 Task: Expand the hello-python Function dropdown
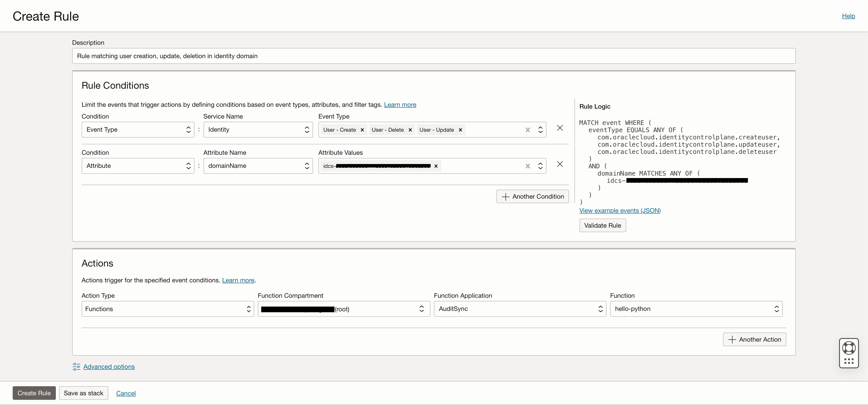coord(696,309)
